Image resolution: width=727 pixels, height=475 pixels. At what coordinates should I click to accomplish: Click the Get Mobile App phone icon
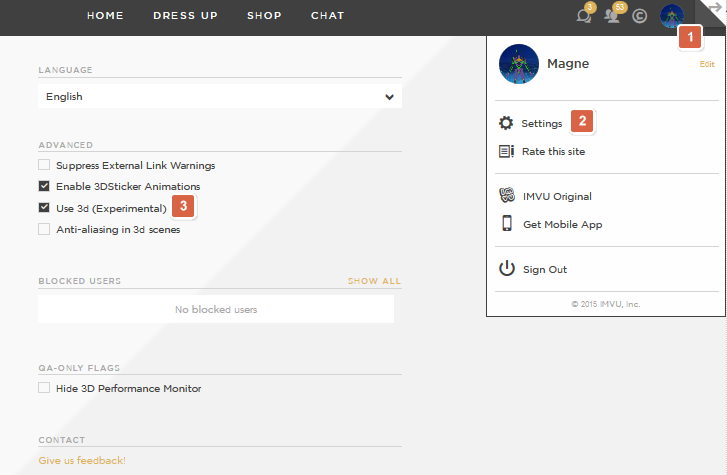506,224
